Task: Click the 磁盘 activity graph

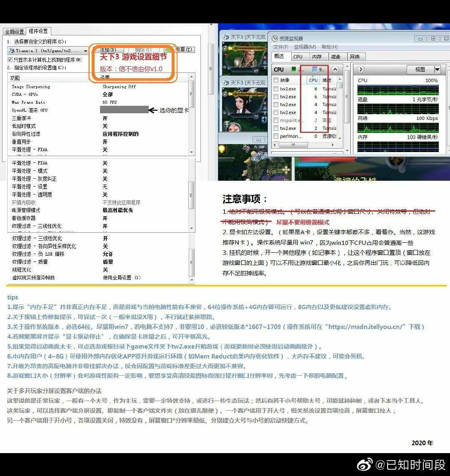Action: pos(398,109)
